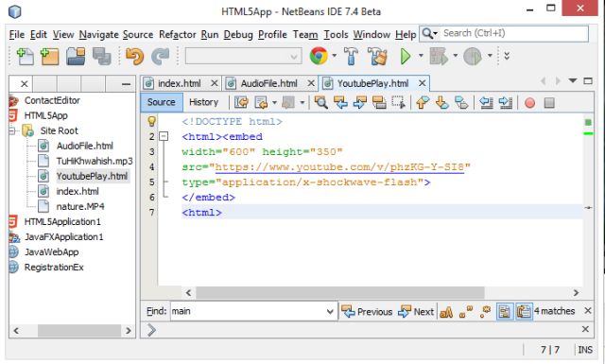Select the JavaWebApp project
605x364 pixels.
51,252
